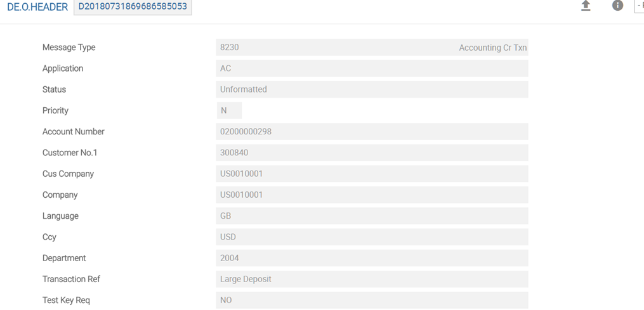The image size is (644, 310).
Task: Select the Message Type field showing 8230
Action: [x=330, y=48]
